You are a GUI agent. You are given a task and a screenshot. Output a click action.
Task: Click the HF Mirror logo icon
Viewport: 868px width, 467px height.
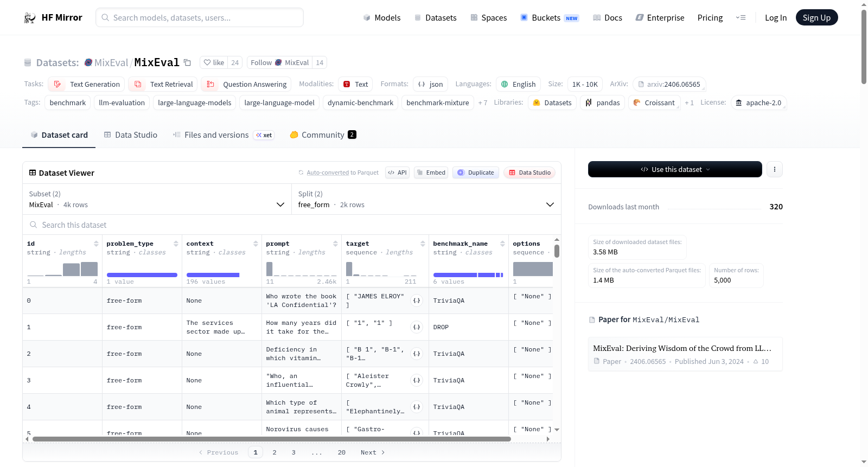coord(30,18)
